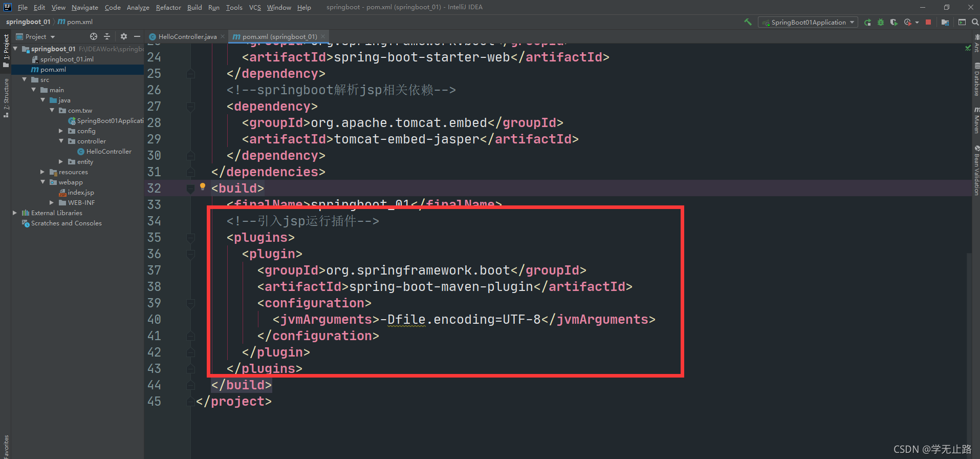Open the Ant tool window tab
Screen dimensions: 980x459
click(976, 44)
